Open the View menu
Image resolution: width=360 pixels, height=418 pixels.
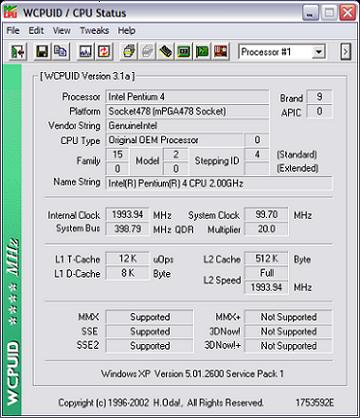[61, 31]
